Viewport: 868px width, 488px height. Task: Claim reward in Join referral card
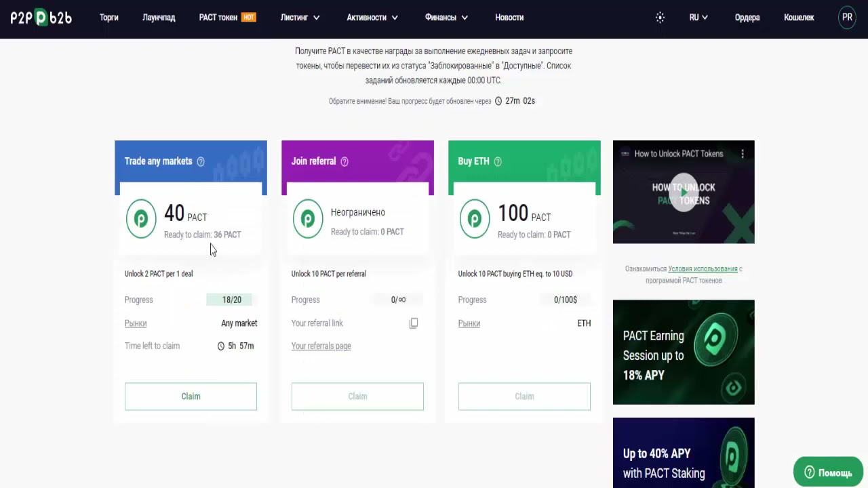[x=357, y=396]
